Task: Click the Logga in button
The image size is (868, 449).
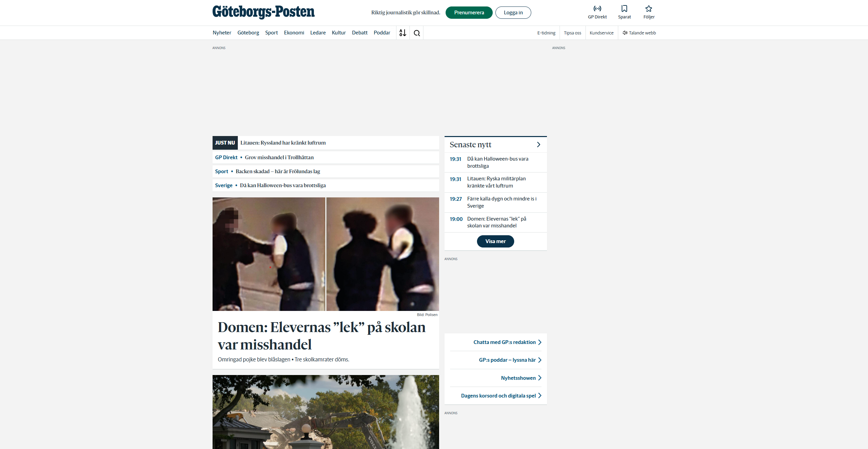Action: [513, 13]
